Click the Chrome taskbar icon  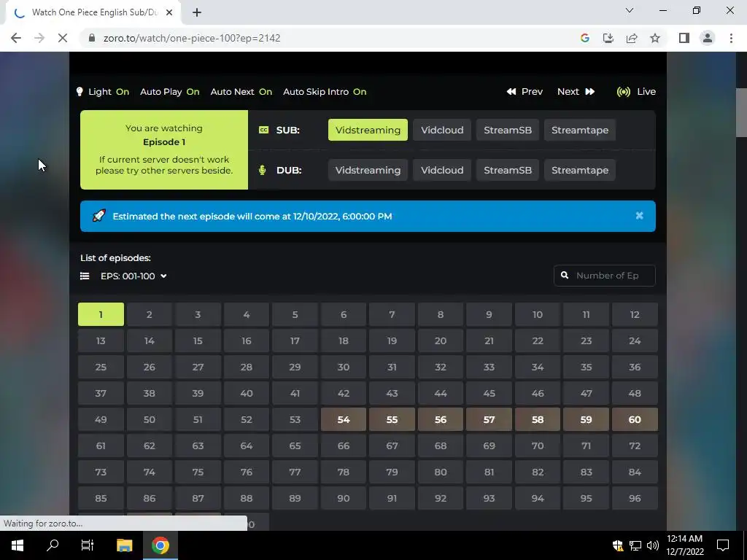[160, 545]
